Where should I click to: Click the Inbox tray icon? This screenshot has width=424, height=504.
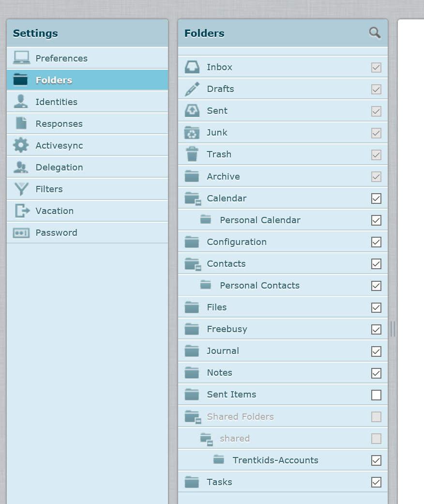[x=192, y=67]
